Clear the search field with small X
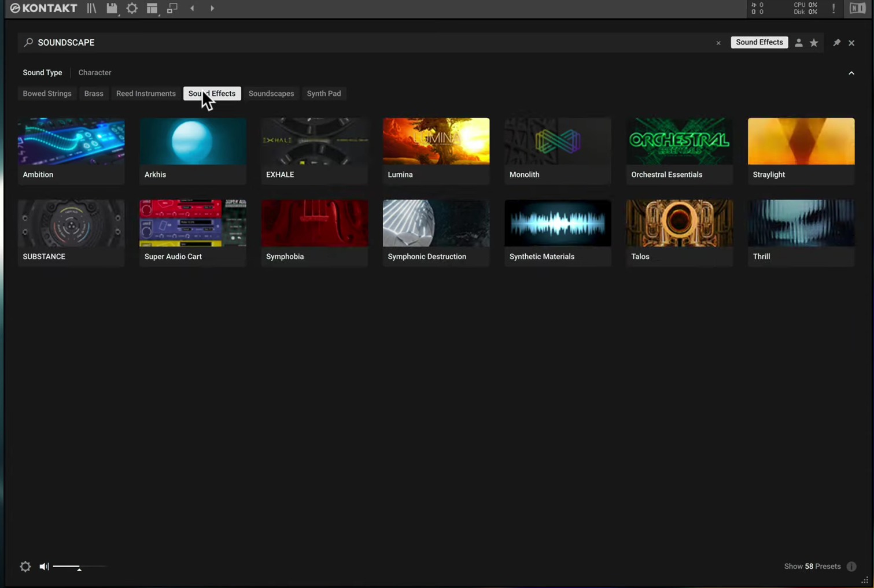Screen dimensions: 874x588 (718, 43)
